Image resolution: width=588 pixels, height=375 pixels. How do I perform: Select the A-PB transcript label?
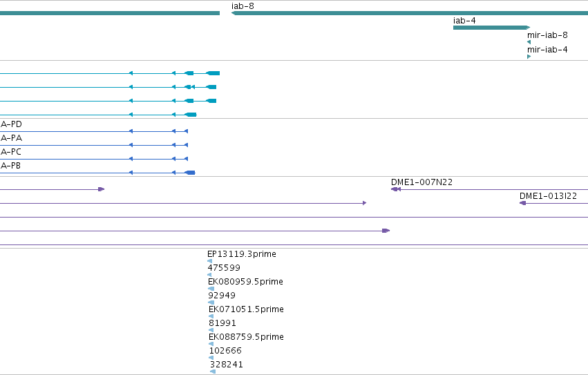pos(10,166)
